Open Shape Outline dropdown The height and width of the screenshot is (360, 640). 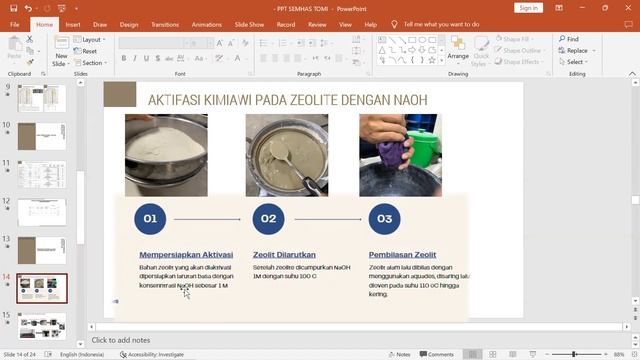point(520,50)
